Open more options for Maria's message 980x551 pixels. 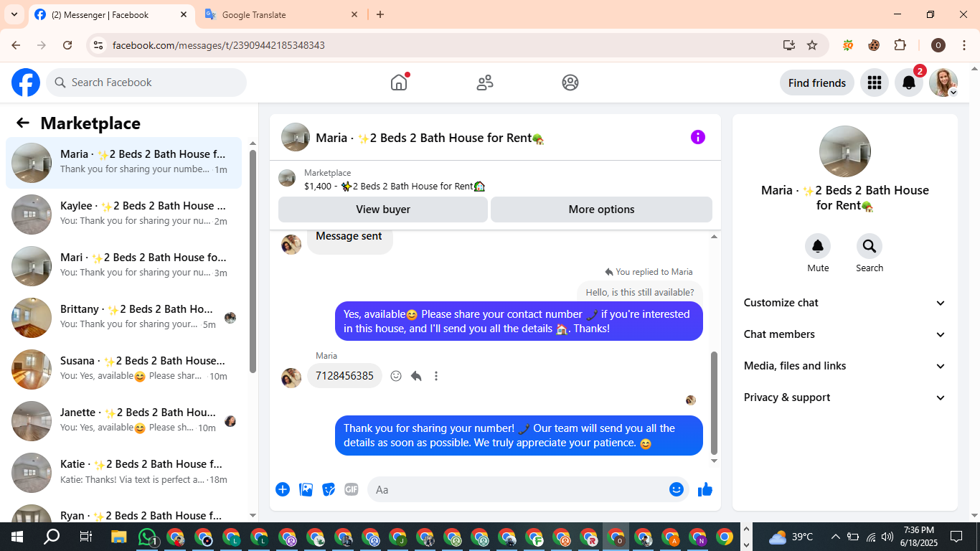(436, 376)
